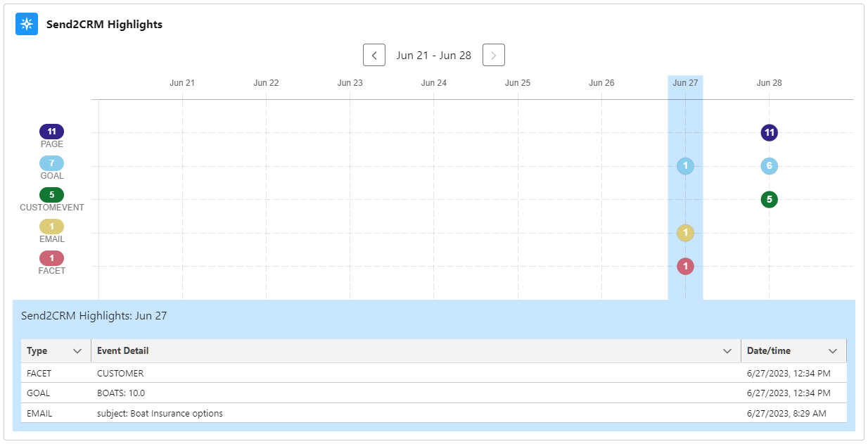
Task: Select the PAGE legend badge showing 11
Action: pyautogui.click(x=51, y=132)
